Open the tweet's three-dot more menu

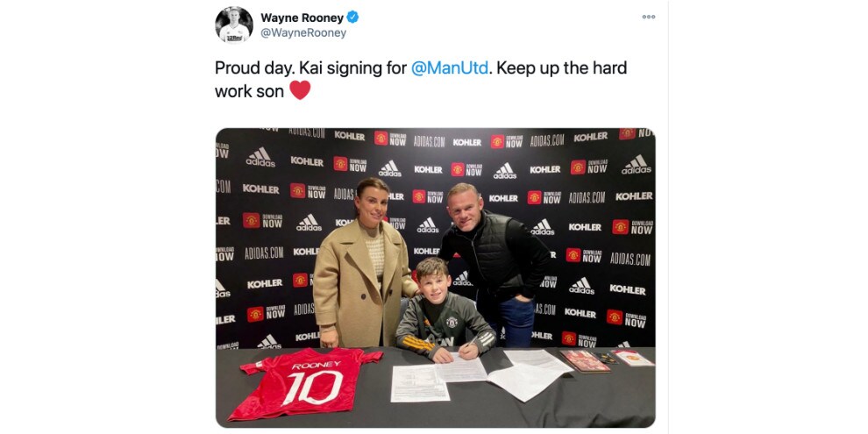pyautogui.click(x=648, y=17)
